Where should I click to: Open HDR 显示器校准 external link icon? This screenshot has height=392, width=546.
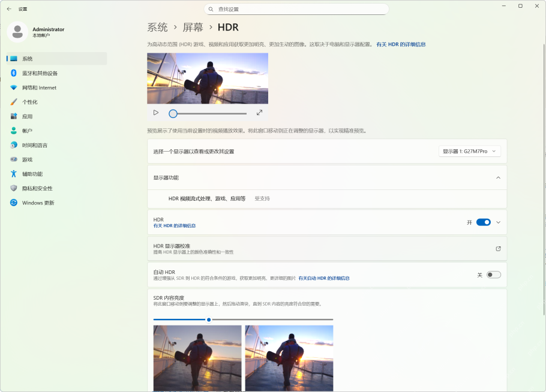point(498,249)
